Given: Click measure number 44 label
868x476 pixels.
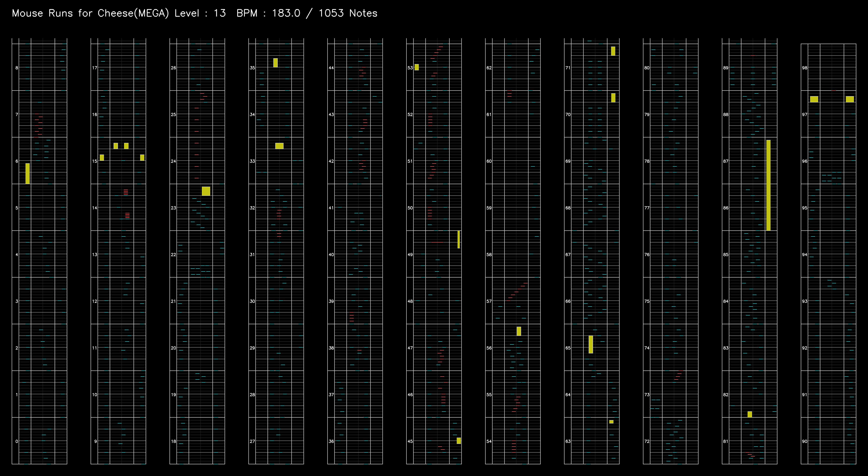Looking at the screenshot, I should coord(331,68).
